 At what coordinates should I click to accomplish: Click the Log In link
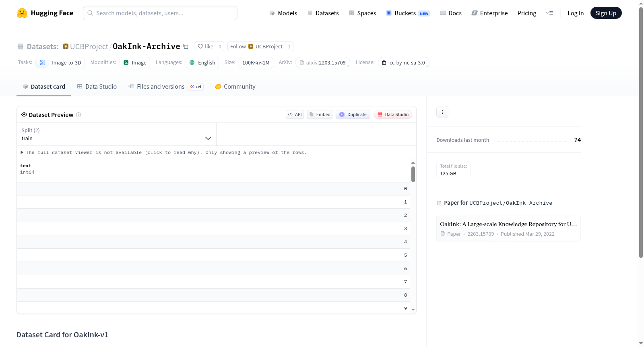[x=576, y=13]
